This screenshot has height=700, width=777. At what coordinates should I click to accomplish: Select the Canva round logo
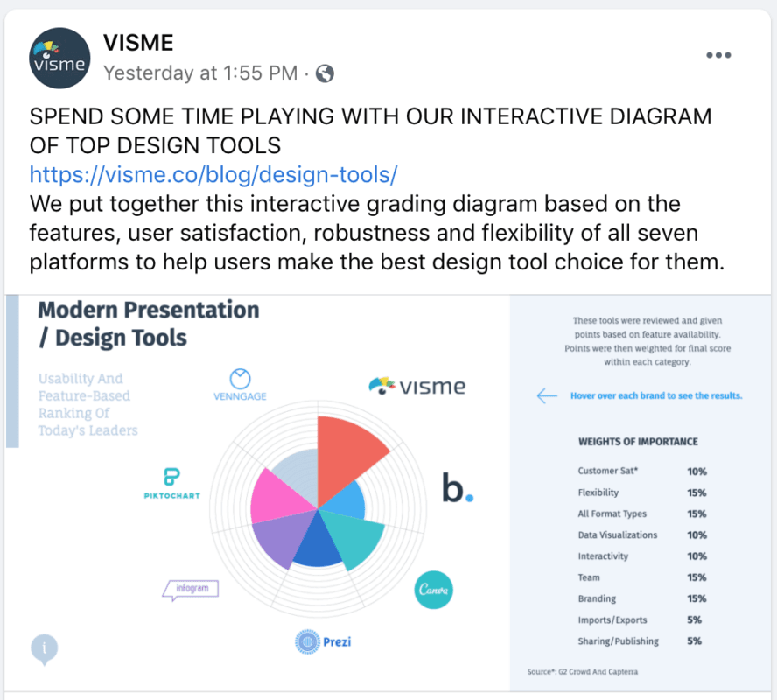click(x=433, y=591)
